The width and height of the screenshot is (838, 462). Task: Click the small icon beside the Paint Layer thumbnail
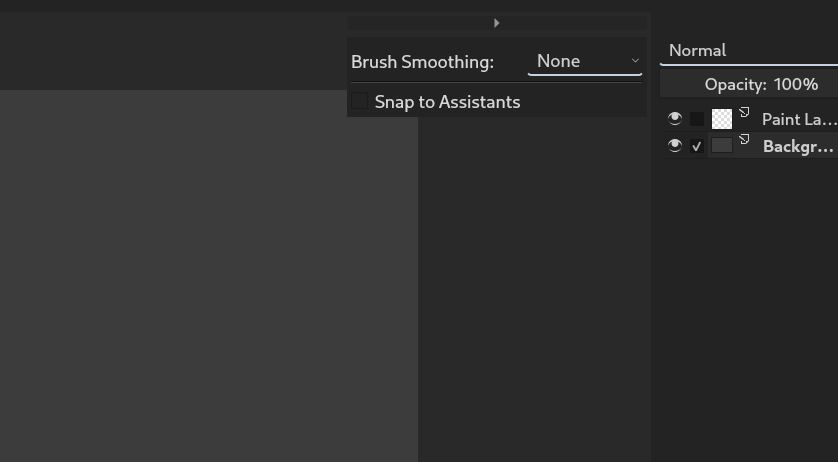pos(744,113)
